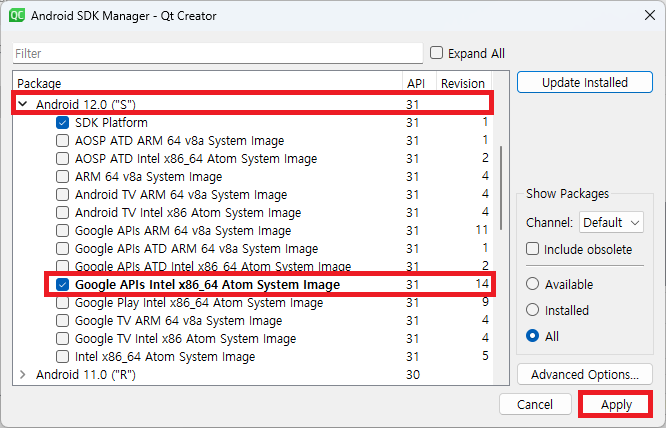
Task: Click the package list vertical scrollbar thumb
Action: point(501,187)
